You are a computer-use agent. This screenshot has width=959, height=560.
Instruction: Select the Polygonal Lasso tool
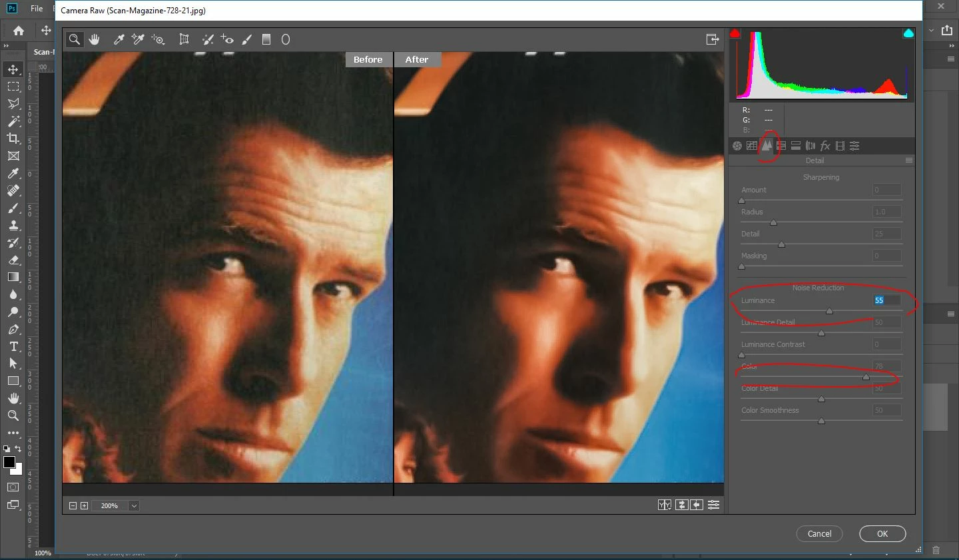(x=13, y=104)
